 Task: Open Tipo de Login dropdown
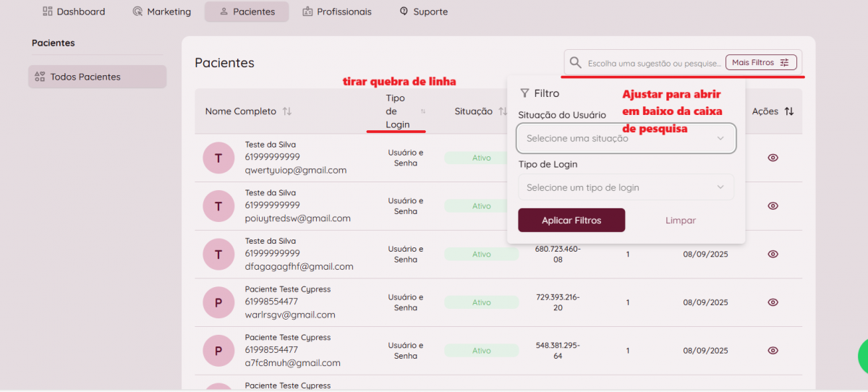point(626,187)
